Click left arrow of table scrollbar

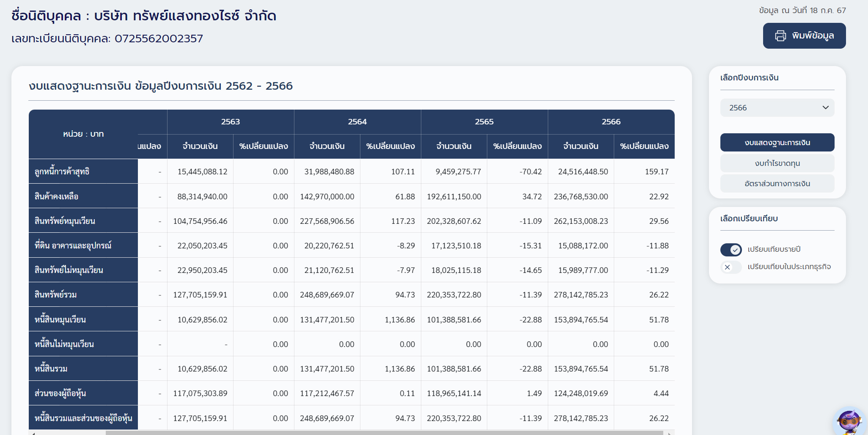pyautogui.click(x=33, y=433)
